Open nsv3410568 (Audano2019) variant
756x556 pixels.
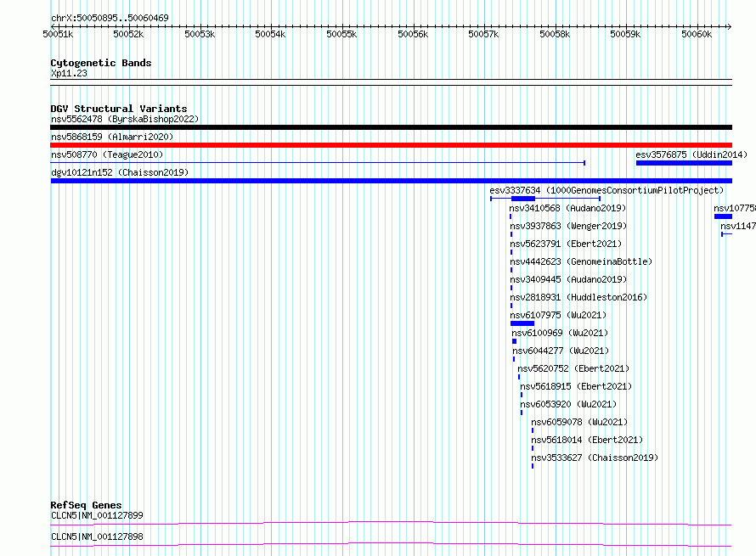point(567,208)
